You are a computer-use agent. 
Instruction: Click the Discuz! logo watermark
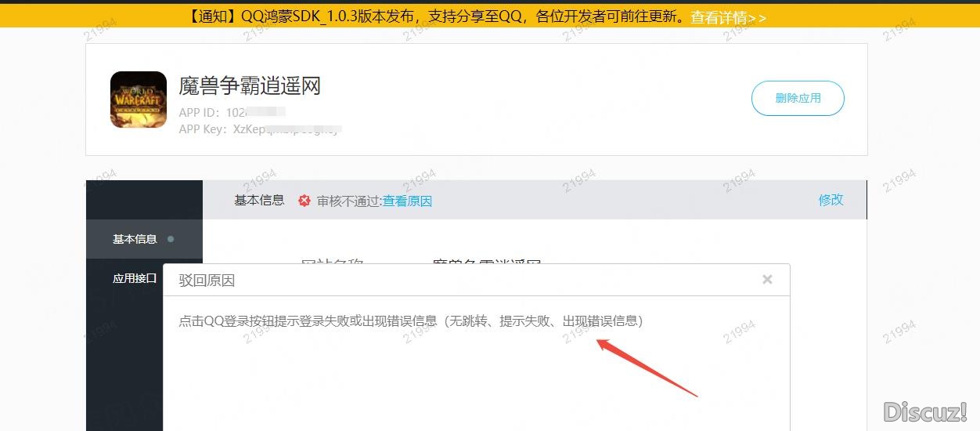[925, 411]
